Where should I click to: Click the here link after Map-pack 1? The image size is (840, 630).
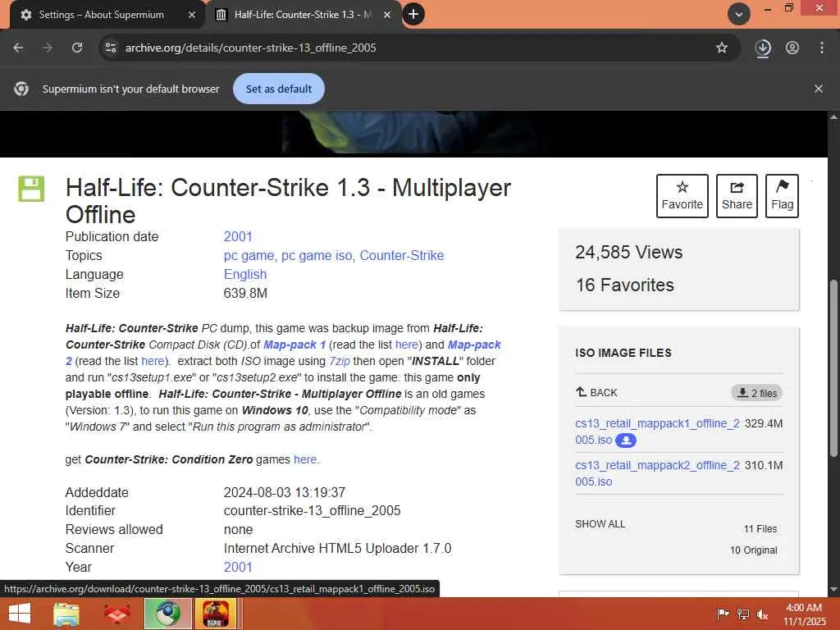point(407,345)
